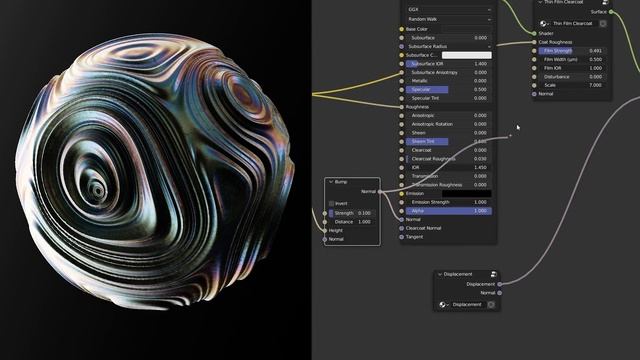This screenshot has width=640, height=360.
Task: Click the Specular Tint value field
Action: click(x=449, y=98)
